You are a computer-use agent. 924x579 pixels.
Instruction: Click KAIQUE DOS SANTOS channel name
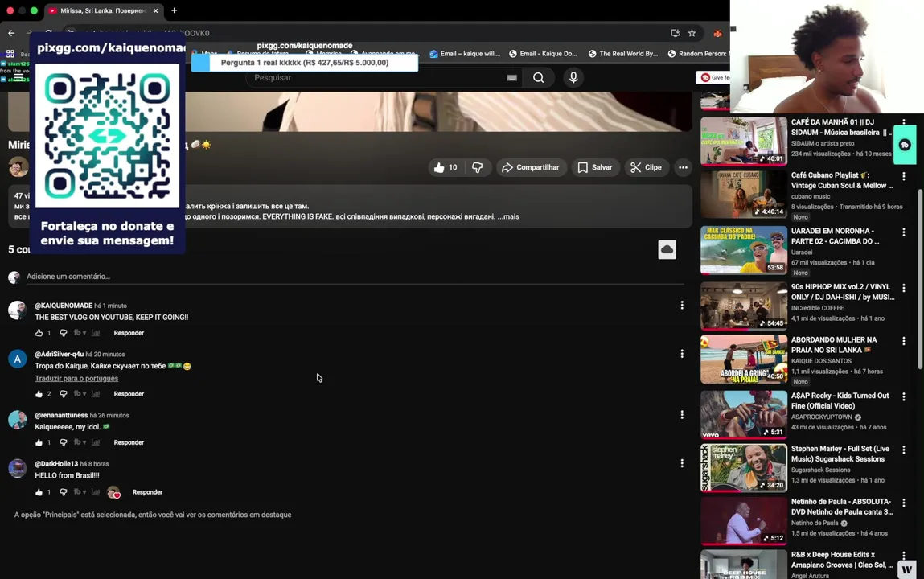821,361
